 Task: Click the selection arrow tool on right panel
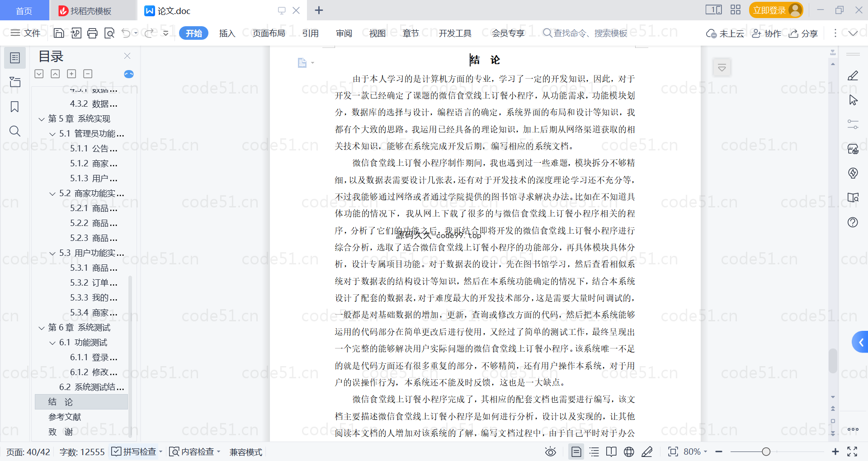[x=853, y=100]
